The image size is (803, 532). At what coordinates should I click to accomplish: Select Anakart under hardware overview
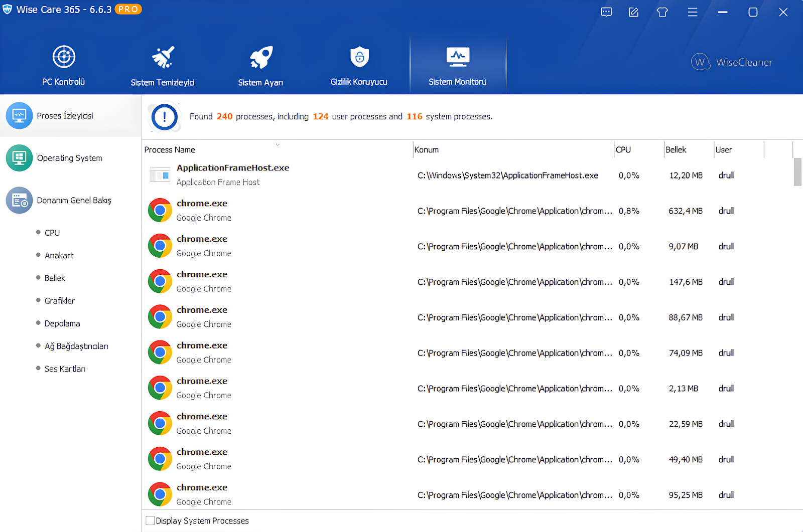click(59, 255)
